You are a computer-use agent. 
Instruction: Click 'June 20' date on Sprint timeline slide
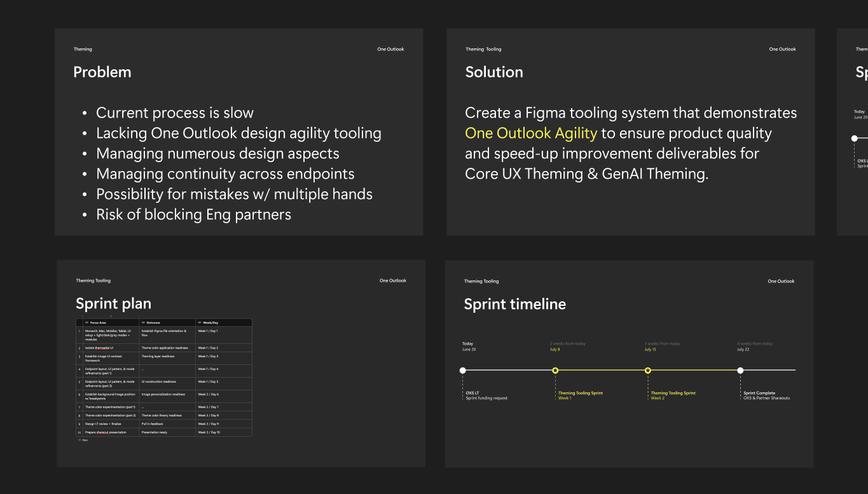469,350
